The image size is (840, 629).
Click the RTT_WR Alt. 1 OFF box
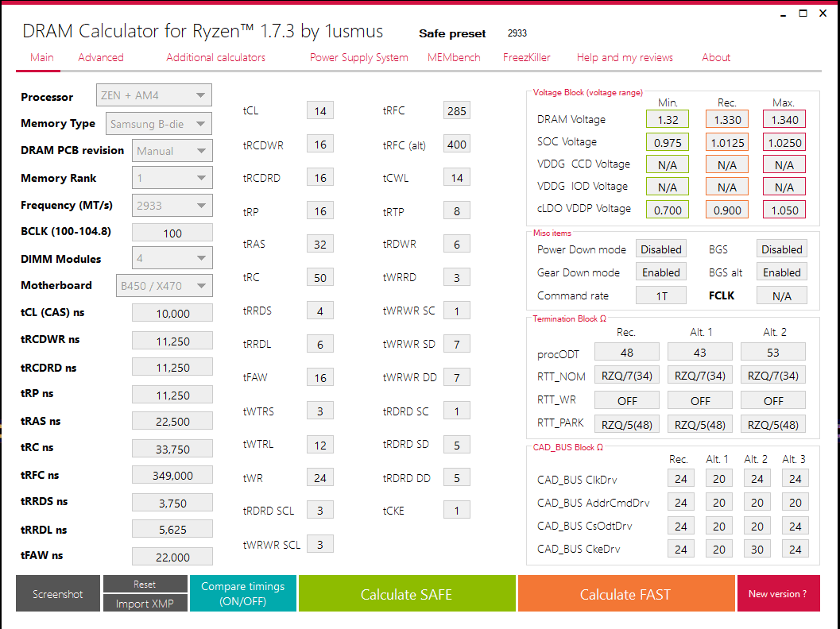[x=699, y=400]
